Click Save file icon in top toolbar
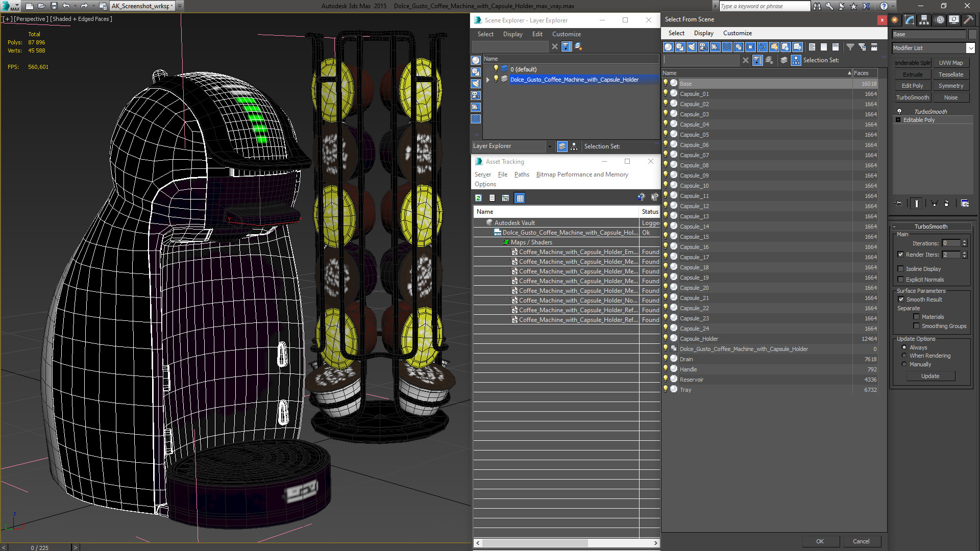 click(x=54, y=6)
